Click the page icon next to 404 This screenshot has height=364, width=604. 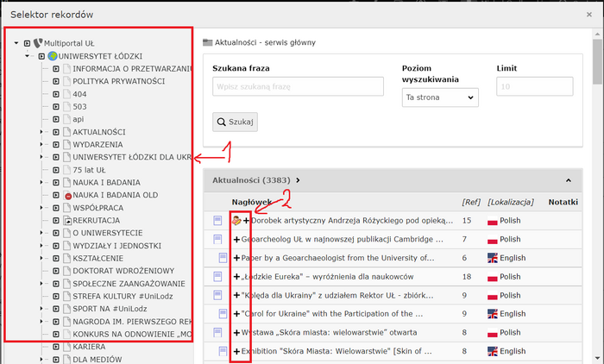67,94
